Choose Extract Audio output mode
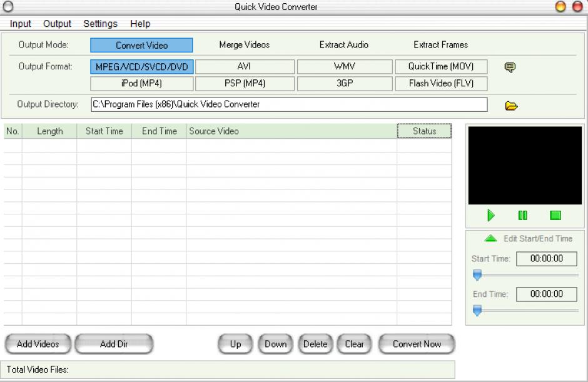Viewport: 588px width, 382px height. pos(343,45)
